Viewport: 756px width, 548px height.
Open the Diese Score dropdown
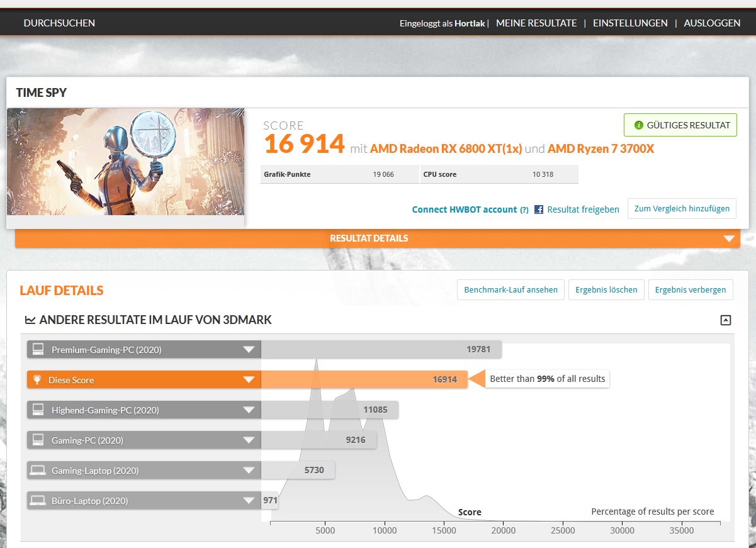[249, 379]
